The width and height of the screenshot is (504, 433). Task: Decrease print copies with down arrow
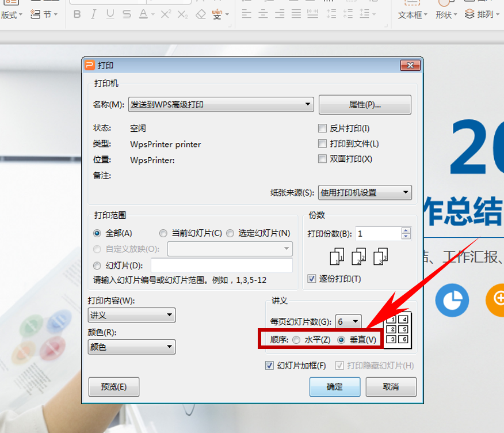[406, 237]
